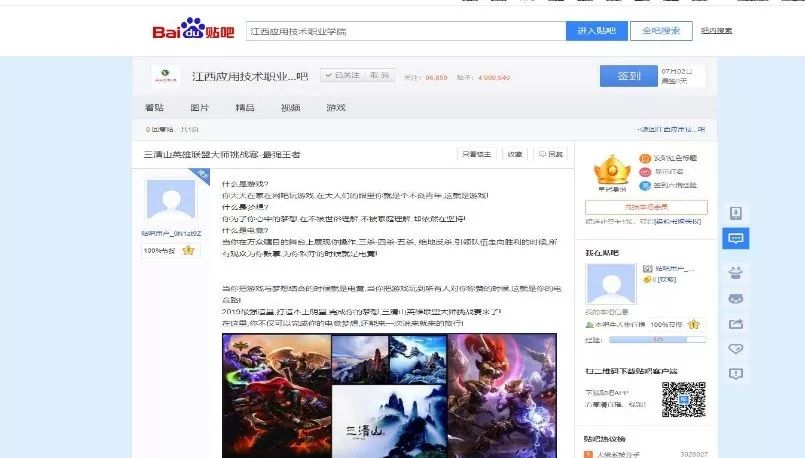Open the 江西应用技术职业...吧 forum title
Image resolution: width=805 pixels, height=458 pixels.
(250, 77)
